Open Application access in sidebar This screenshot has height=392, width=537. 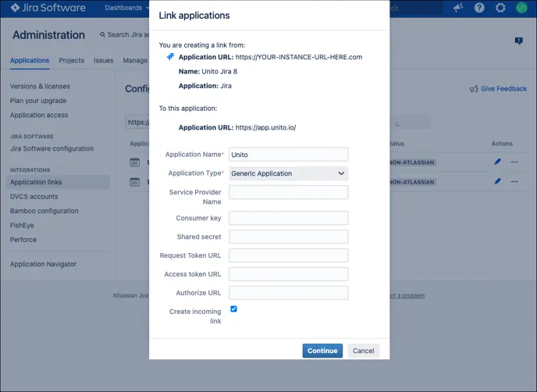pyautogui.click(x=39, y=115)
